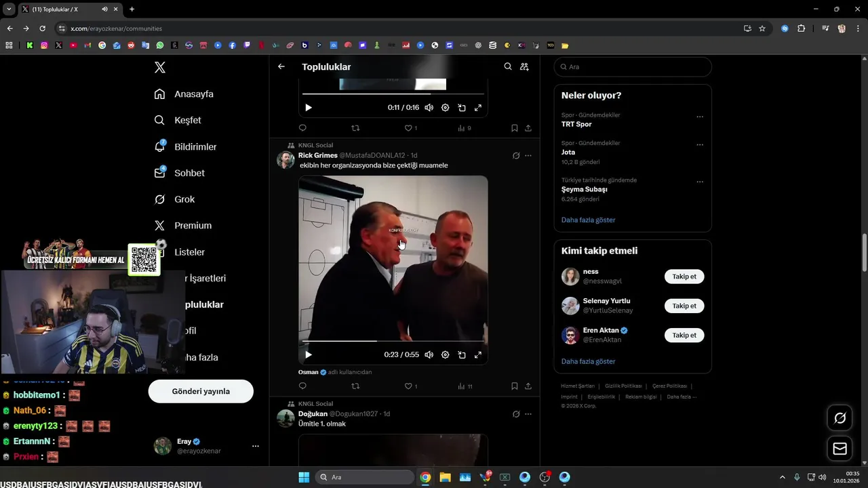This screenshot has height=488, width=868.
Task: Open Chrome extensions puzzle icon
Action: pos(802,28)
